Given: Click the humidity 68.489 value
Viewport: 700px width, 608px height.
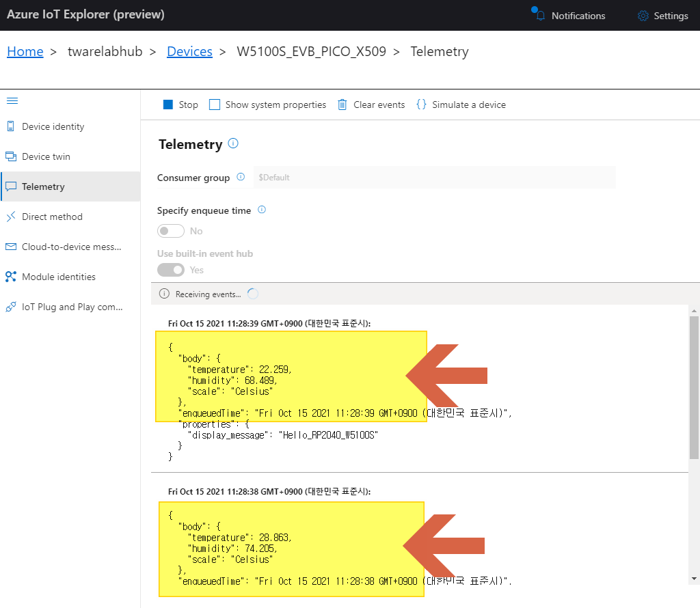Looking at the screenshot, I should click(x=260, y=380).
